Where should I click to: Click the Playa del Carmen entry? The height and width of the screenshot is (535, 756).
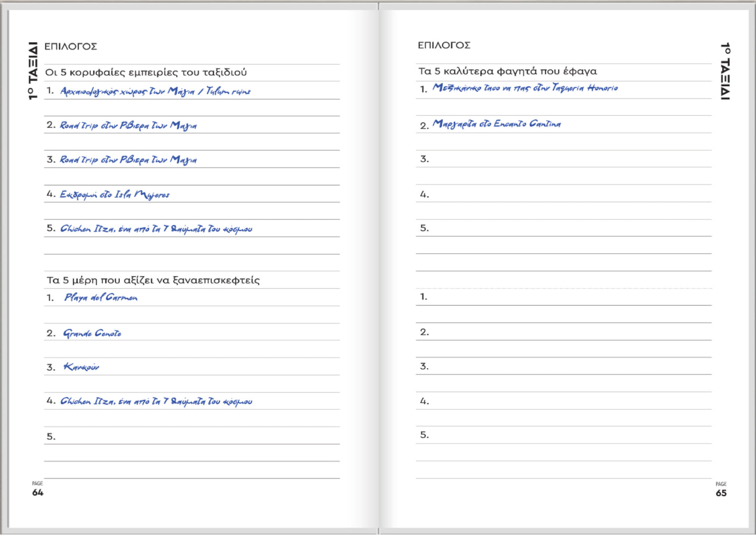(x=101, y=298)
